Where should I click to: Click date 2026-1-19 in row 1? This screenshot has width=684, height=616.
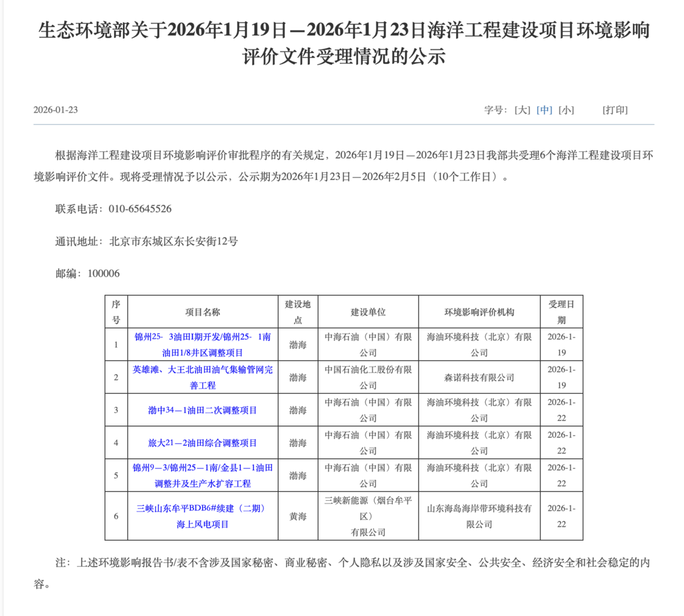561,344
